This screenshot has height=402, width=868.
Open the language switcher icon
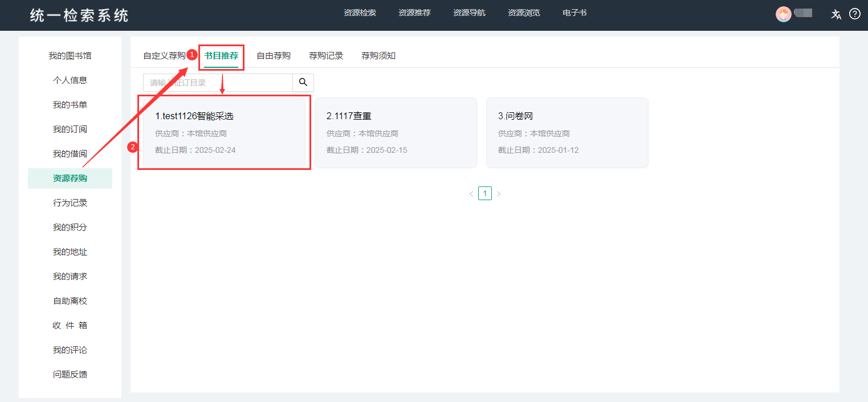coord(836,14)
